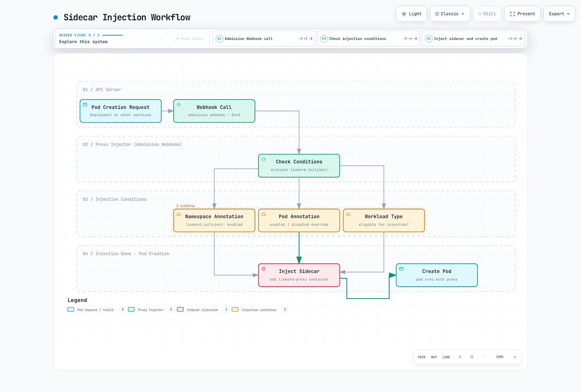Image resolution: width=581 pixels, height=392 pixels.
Task: Click the '01 / API Server' lane label
Action: [x=102, y=90]
